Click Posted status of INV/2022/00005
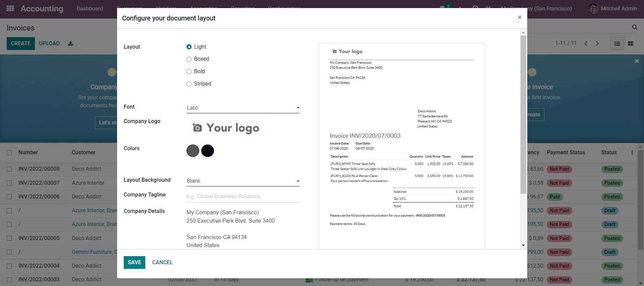The height and width of the screenshot is (286, 644). click(x=612, y=238)
